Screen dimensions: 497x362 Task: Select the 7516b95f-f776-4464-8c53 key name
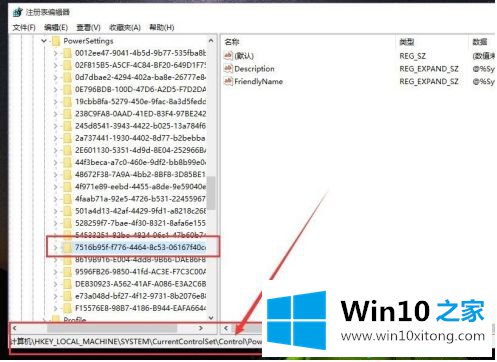tap(140, 247)
